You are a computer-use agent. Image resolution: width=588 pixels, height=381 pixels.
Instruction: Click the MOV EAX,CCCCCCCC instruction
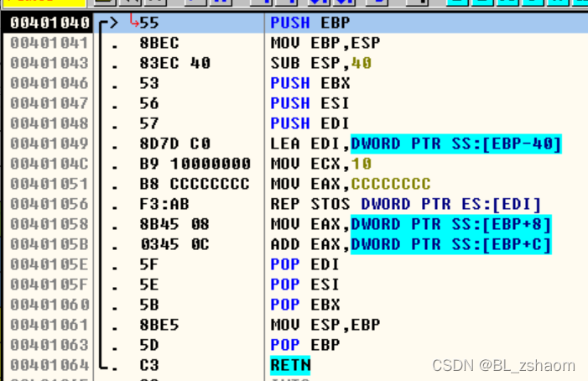(x=351, y=184)
